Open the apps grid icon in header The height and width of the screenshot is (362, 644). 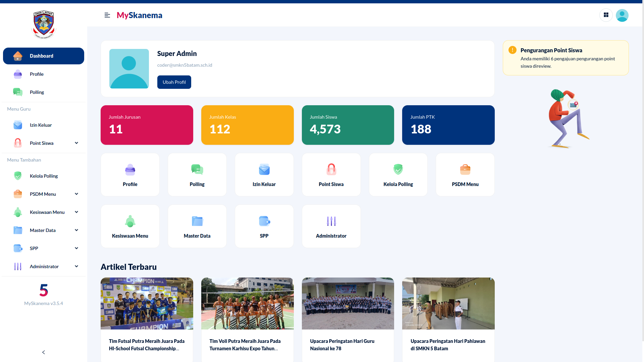point(606,15)
